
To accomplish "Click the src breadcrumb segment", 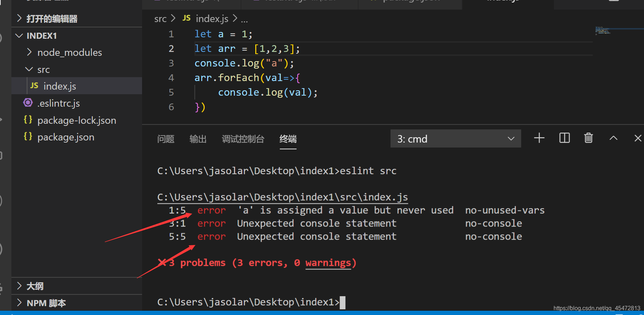I will pyautogui.click(x=160, y=19).
